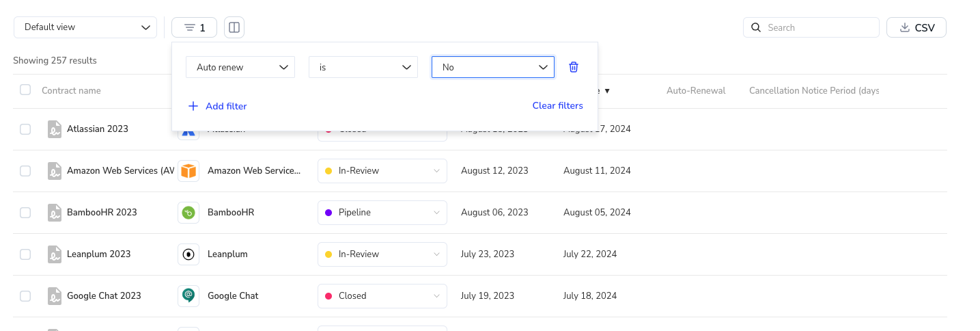Click the Showing 257 results text
Viewport: 980px width, 331px height.
[55, 61]
